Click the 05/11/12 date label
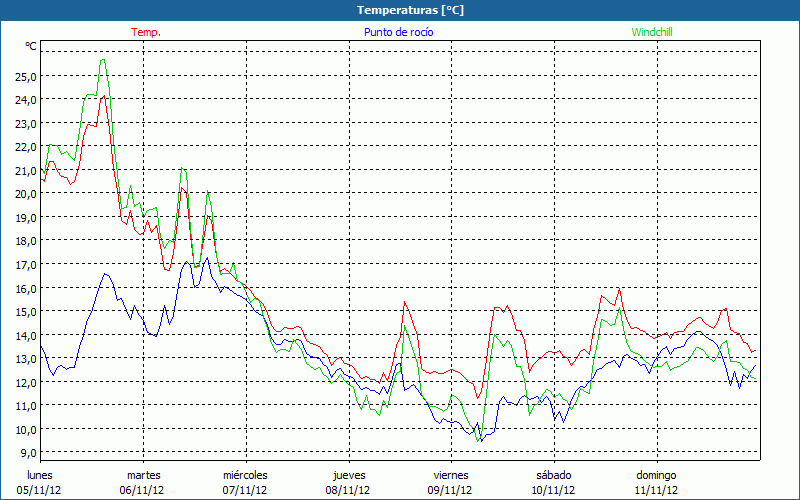Viewport: 800px width, 500px height. click(40, 490)
